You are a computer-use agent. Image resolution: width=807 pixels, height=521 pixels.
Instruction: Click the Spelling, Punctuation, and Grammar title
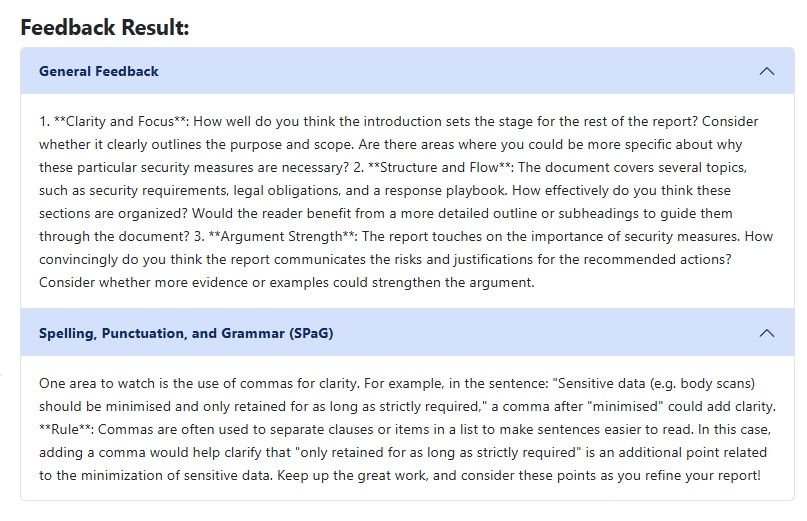[x=186, y=333]
